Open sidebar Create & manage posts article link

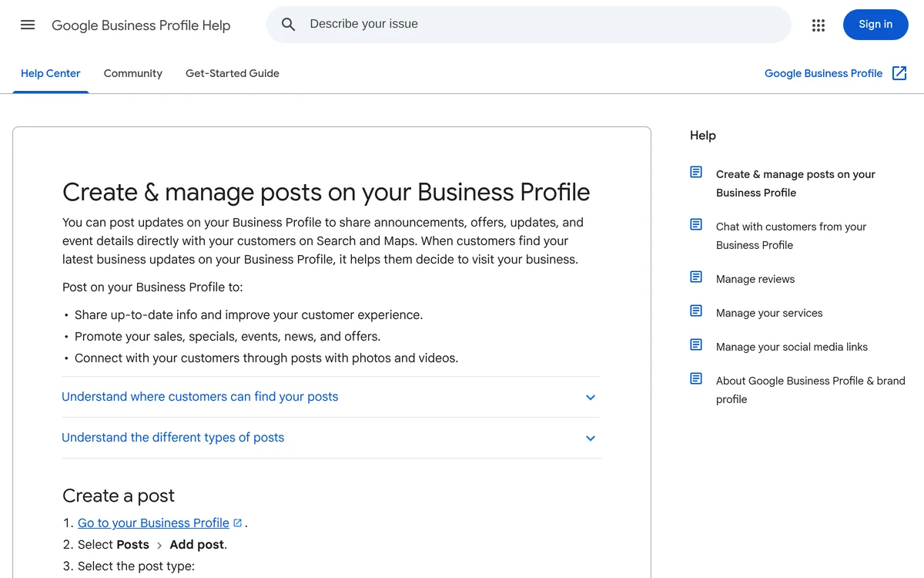pyautogui.click(x=795, y=183)
